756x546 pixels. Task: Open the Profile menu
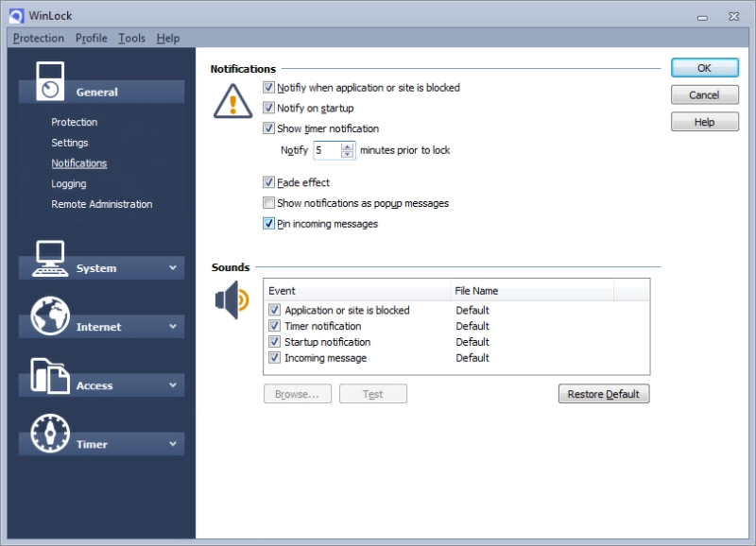(91, 38)
